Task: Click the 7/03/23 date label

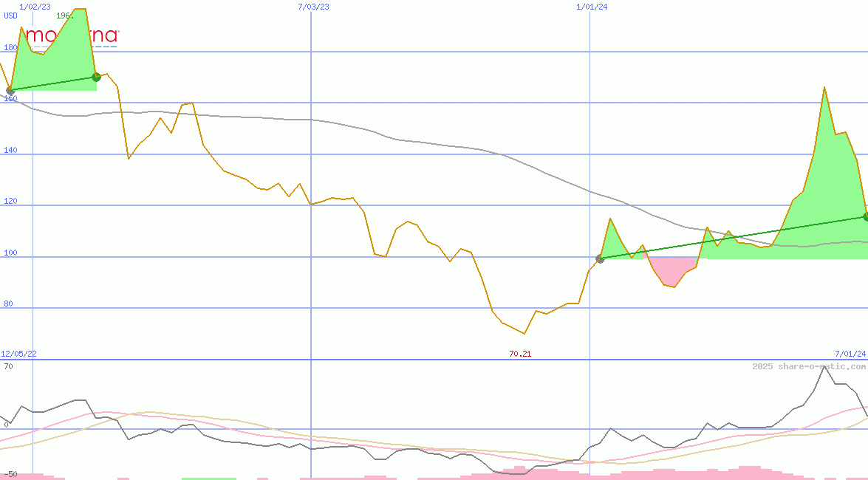Action: point(313,7)
